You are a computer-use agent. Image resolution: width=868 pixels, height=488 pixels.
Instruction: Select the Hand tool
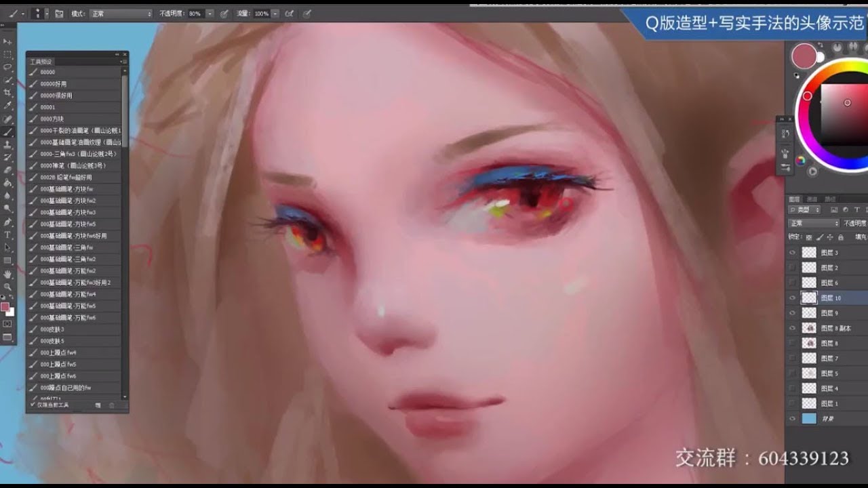tap(8, 274)
